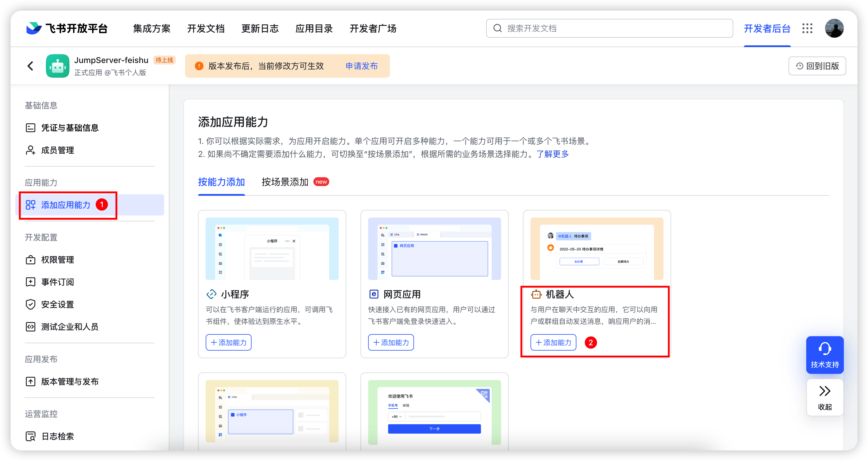Focus the 搜索开发文档 search field
868x461 pixels.
pos(609,28)
